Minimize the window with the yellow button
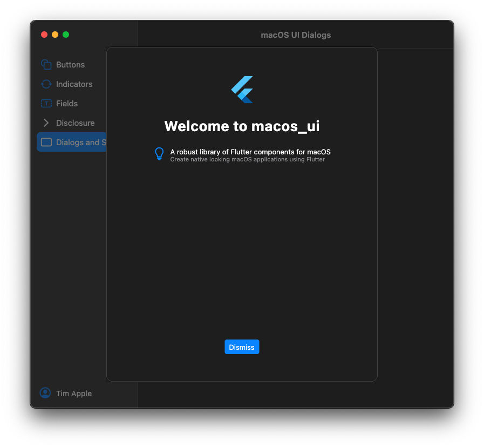 55,35
